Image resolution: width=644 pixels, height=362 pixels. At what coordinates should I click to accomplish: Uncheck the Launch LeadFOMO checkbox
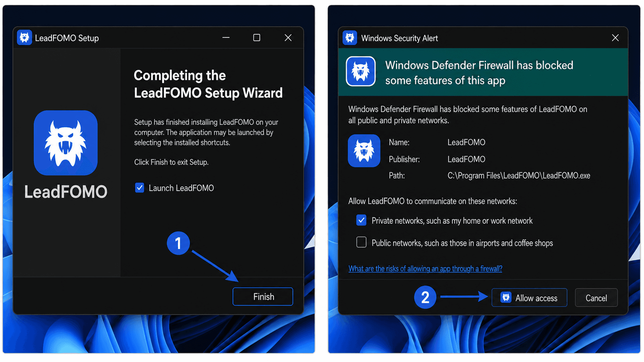(x=139, y=188)
